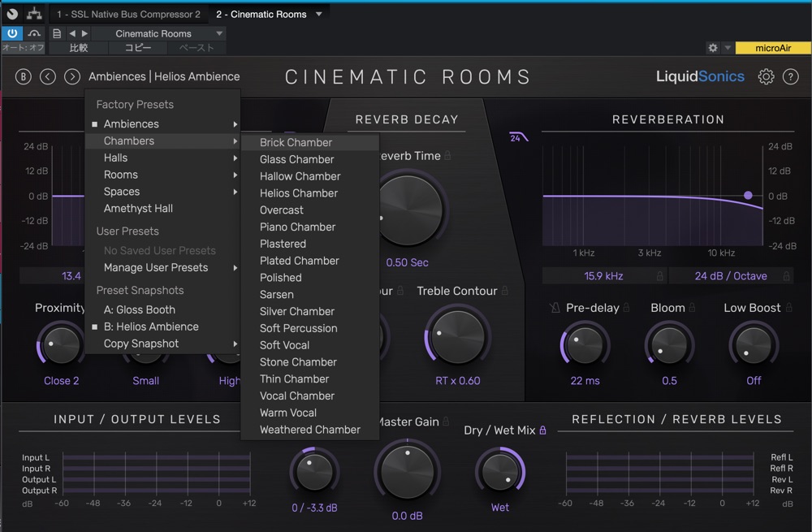This screenshot has width=812, height=532.
Task: Toggle the plugin bypass power button
Action: pyautogui.click(x=12, y=33)
